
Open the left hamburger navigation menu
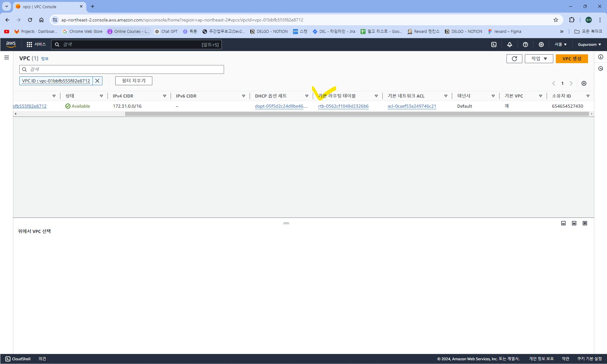click(7, 58)
